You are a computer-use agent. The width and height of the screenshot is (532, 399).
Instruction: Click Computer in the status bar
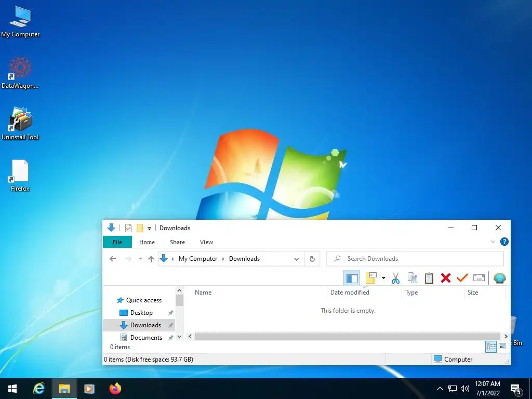pyautogui.click(x=453, y=360)
